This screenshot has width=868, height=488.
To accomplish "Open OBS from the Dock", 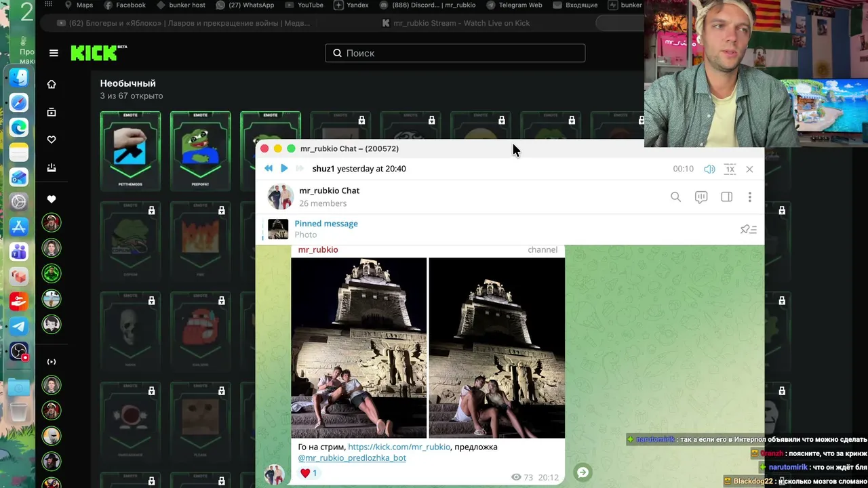I will 19,351.
